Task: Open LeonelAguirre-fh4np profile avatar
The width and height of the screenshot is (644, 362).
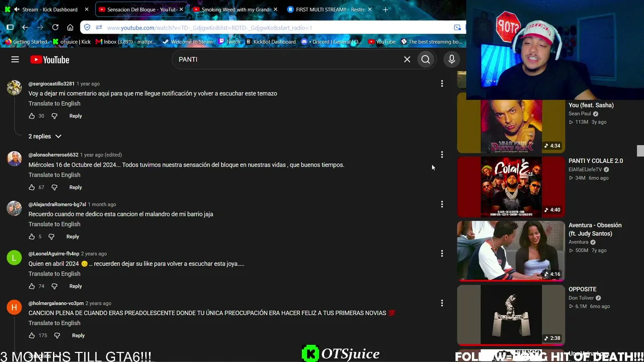Action: tap(14, 257)
